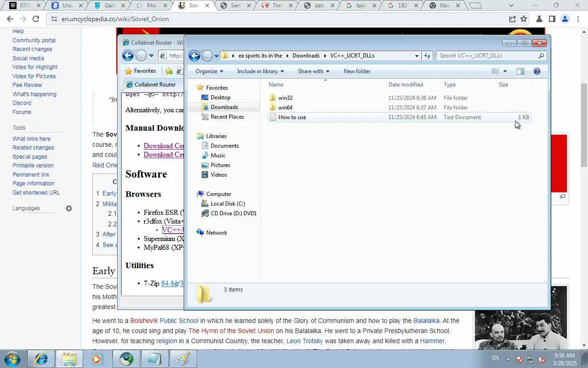
Task: Select Recent Places under Favorites
Action: point(227,117)
